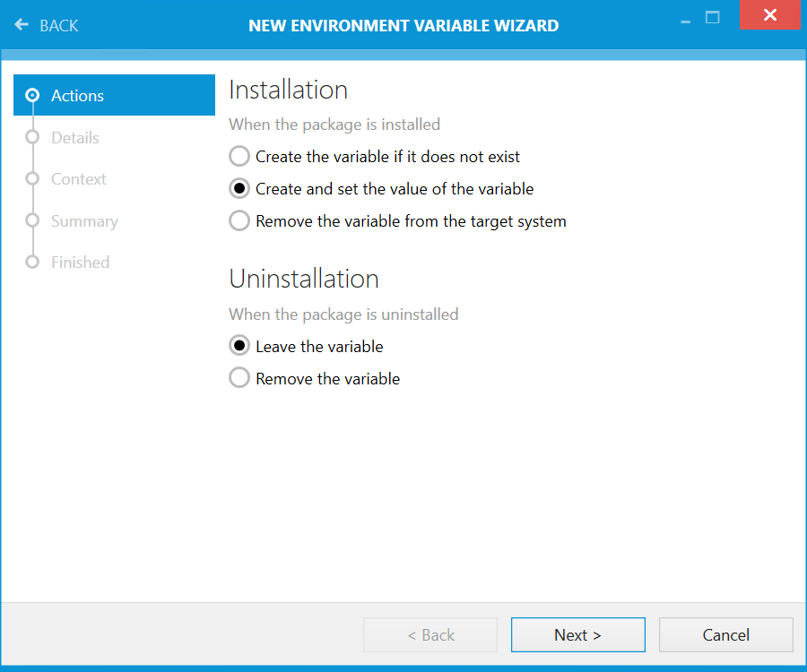
Task: Open the Context page in the sidebar
Action: click(79, 178)
